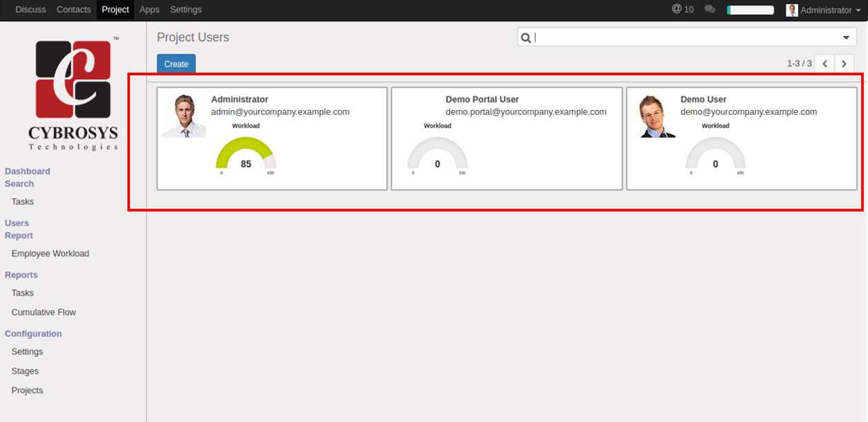
Task: Open Employee Workload report
Action: (50, 253)
